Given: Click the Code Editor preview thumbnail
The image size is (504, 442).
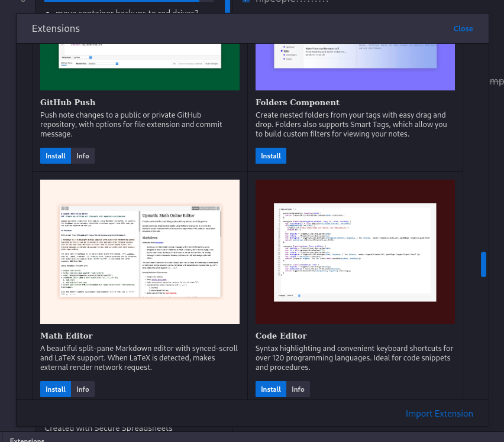Looking at the screenshot, I should (355, 251).
